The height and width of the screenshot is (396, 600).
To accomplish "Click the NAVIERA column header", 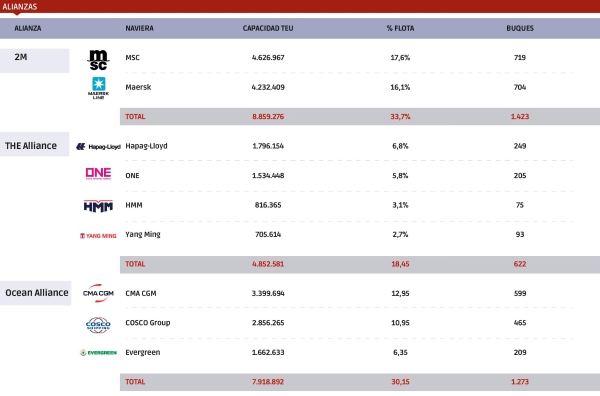I will pos(139,28).
